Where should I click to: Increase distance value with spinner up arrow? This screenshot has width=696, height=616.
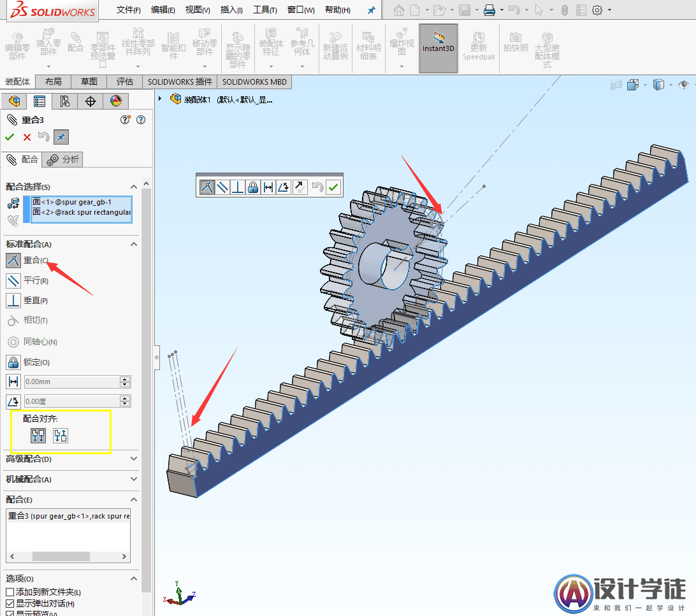(125, 379)
